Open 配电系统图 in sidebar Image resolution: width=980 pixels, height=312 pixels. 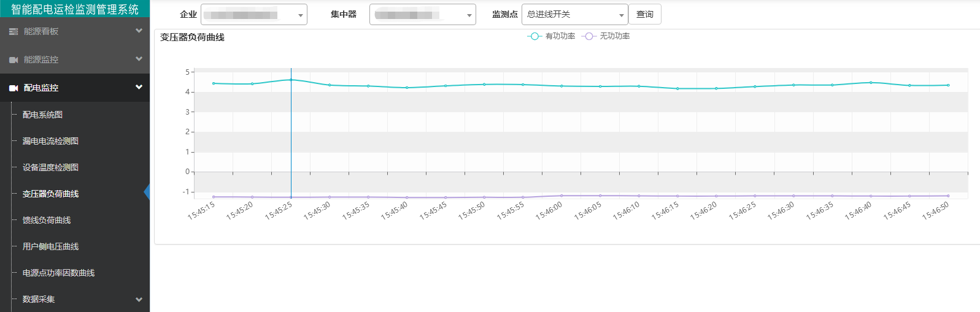[42, 115]
